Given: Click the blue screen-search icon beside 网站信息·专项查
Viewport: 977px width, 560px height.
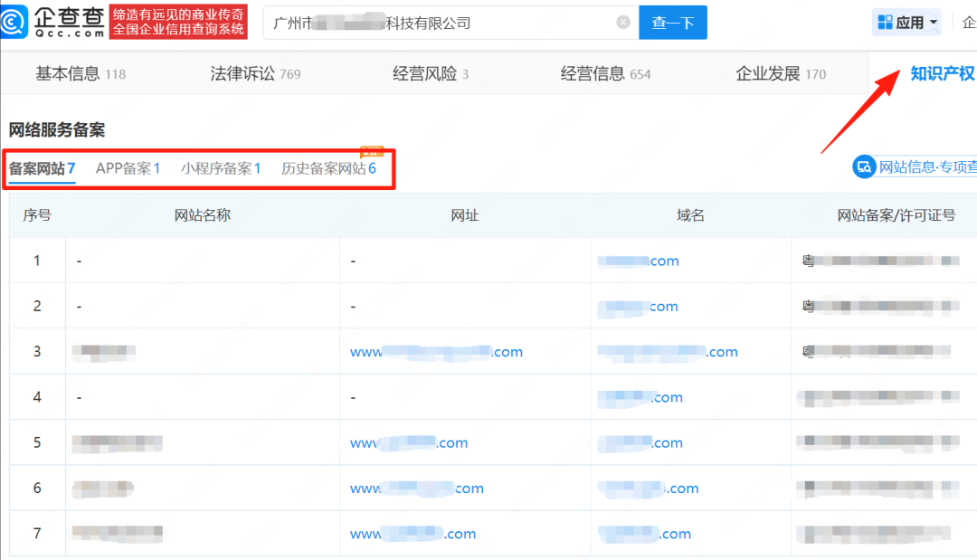Looking at the screenshot, I should (865, 166).
